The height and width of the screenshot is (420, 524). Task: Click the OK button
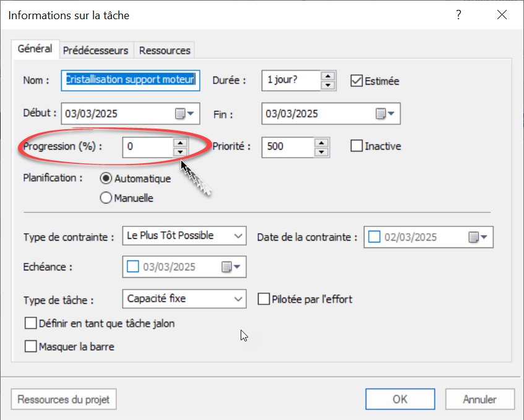(x=400, y=399)
